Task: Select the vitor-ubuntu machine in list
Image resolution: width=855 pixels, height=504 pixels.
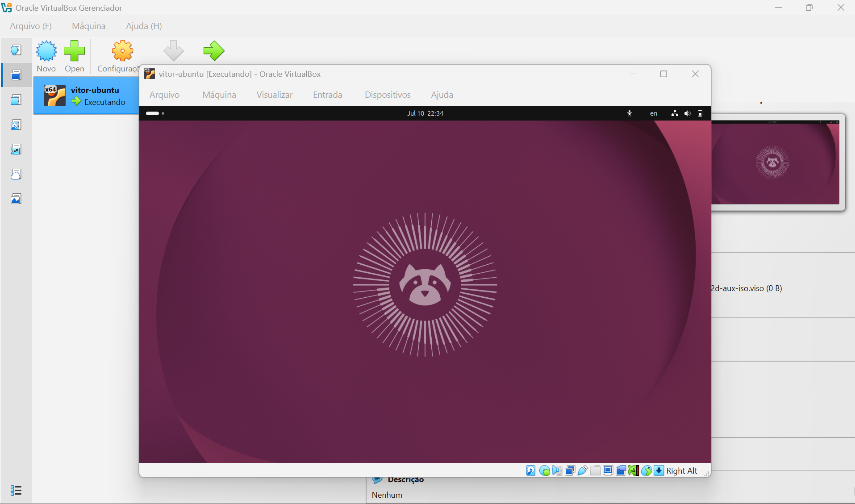Action: [x=87, y=96]
